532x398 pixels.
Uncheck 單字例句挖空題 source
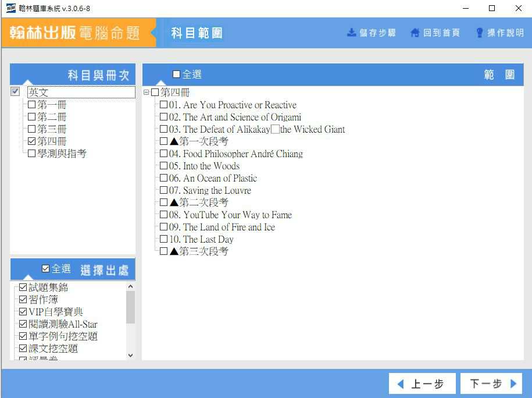23,336
